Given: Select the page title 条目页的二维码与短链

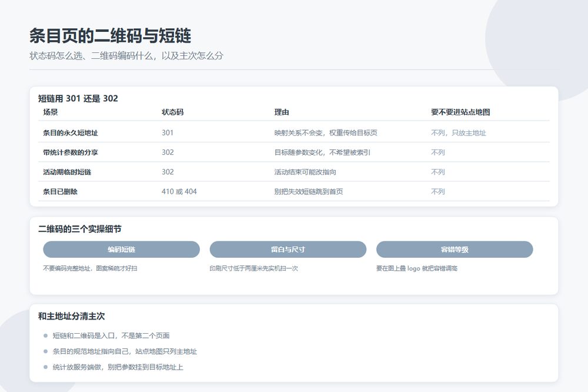Looking at the screenshot, I should [111, 36].
